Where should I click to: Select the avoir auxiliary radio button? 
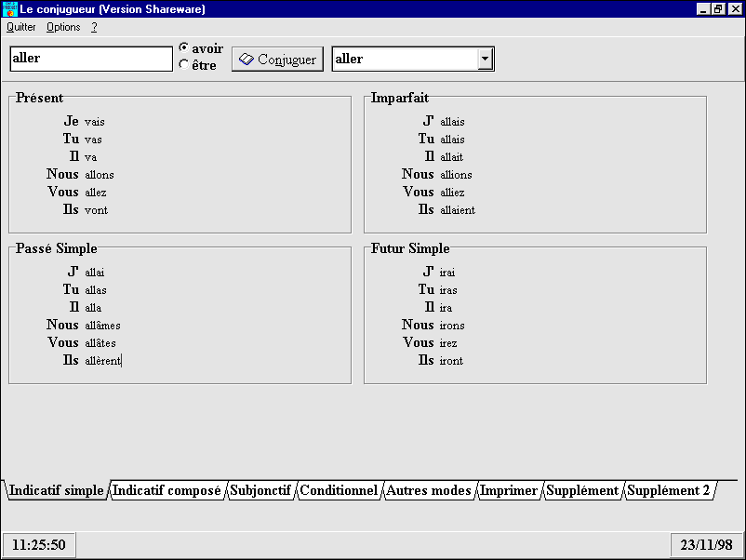point(183,48)
